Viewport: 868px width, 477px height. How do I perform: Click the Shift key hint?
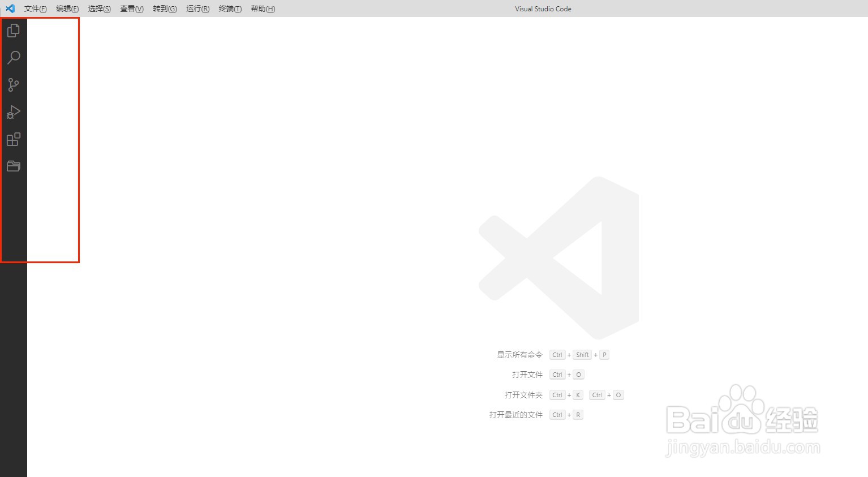582,355
